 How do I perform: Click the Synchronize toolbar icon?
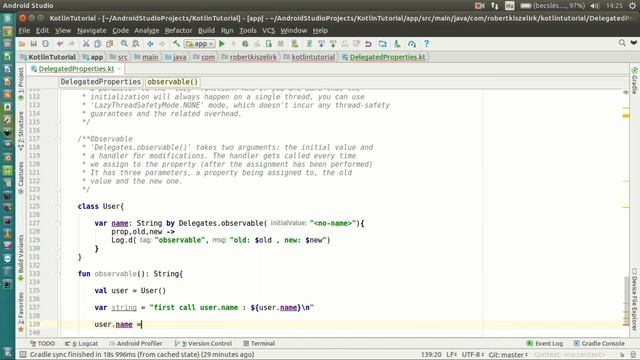coord(45,44)
